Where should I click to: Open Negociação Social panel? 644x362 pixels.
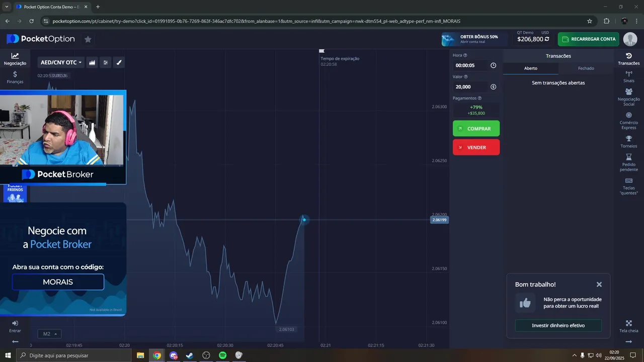tap(628, 97)
